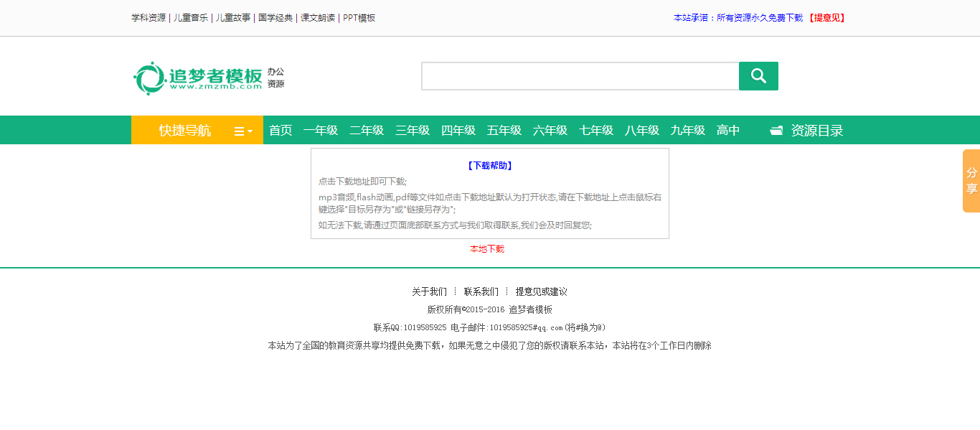Select 七年级 in the navigation bar

tap(596, 131)
